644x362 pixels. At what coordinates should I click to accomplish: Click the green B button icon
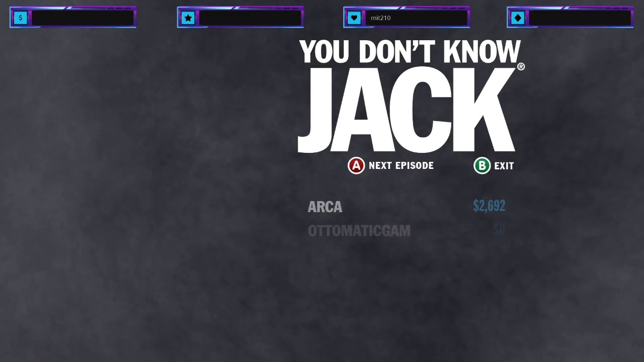[482, 165]
